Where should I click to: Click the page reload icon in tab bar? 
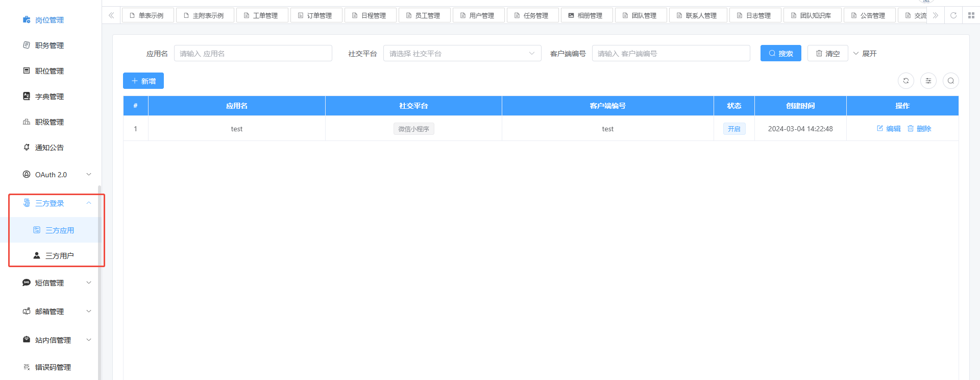[953, 15]
